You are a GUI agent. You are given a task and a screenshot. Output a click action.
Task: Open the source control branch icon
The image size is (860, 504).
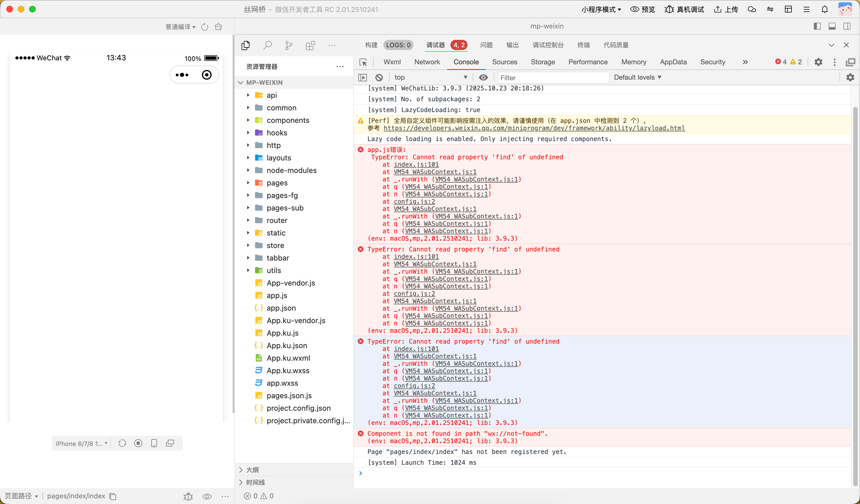[289, 46]
